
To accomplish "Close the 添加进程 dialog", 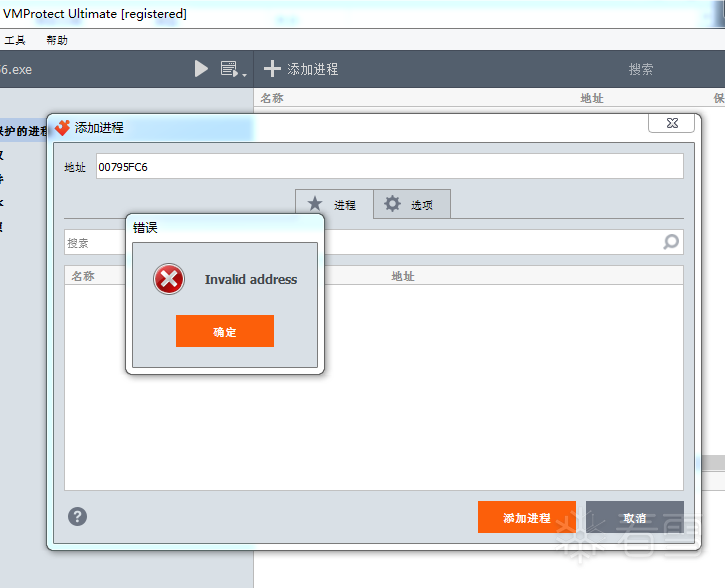I will click(671, 123).
